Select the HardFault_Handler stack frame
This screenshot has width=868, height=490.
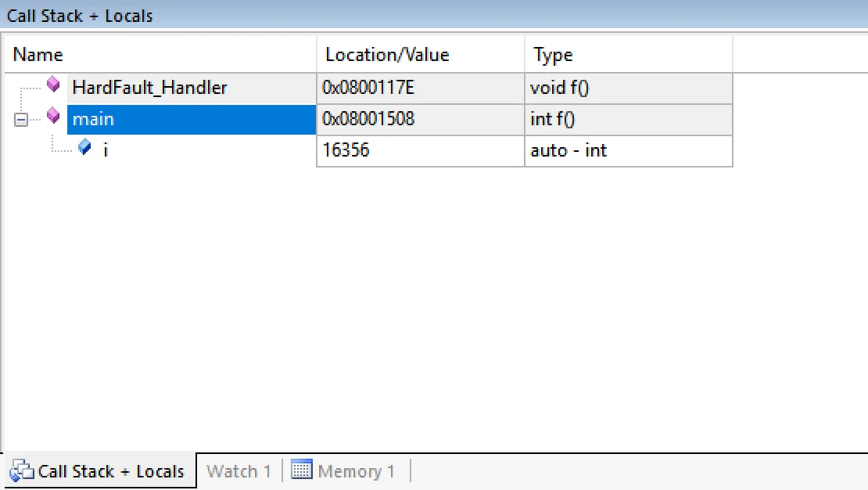pyautogui.click(x=149, y=88)
